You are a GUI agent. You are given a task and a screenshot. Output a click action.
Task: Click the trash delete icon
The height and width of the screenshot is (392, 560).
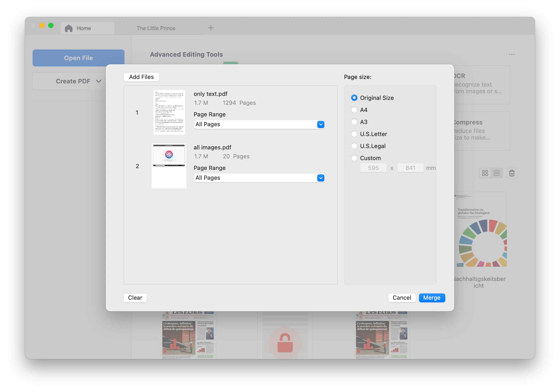point(511,173)
